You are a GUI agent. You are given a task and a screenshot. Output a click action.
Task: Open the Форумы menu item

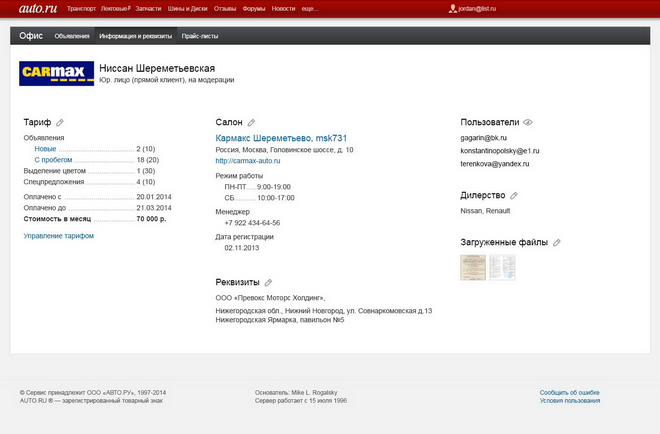click(254, 8)
